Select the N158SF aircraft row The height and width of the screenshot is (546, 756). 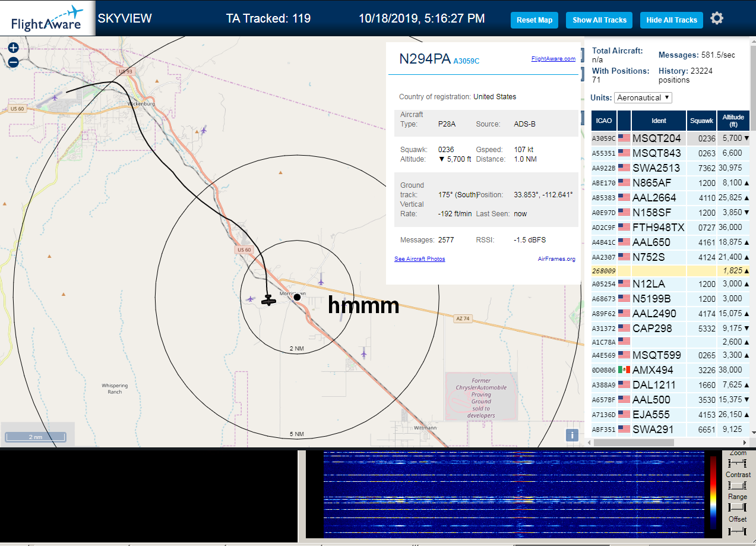670,212
